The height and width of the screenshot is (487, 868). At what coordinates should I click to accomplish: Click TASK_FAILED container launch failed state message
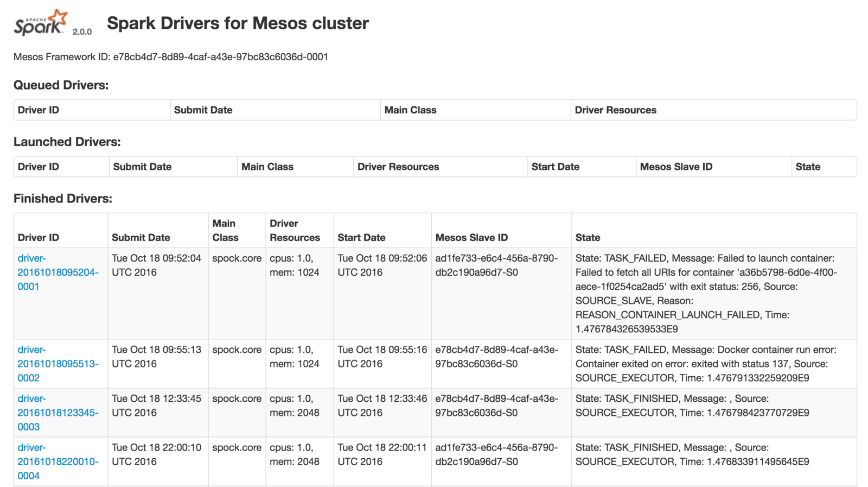click(x=706, y=294)
